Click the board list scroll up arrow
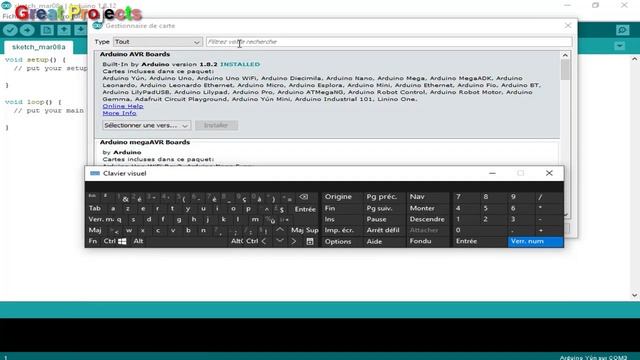The image size is (640, 360). click(565, 55)
